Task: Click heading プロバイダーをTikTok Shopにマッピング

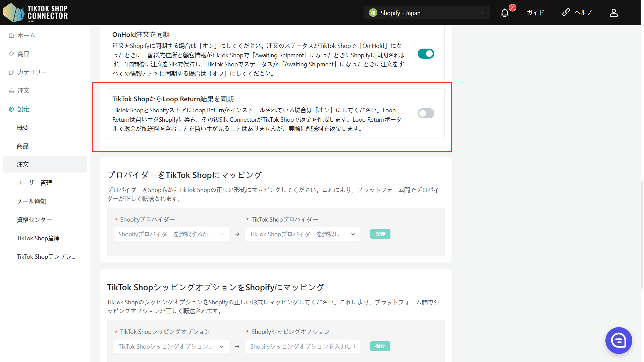Action: coord(184,175)
